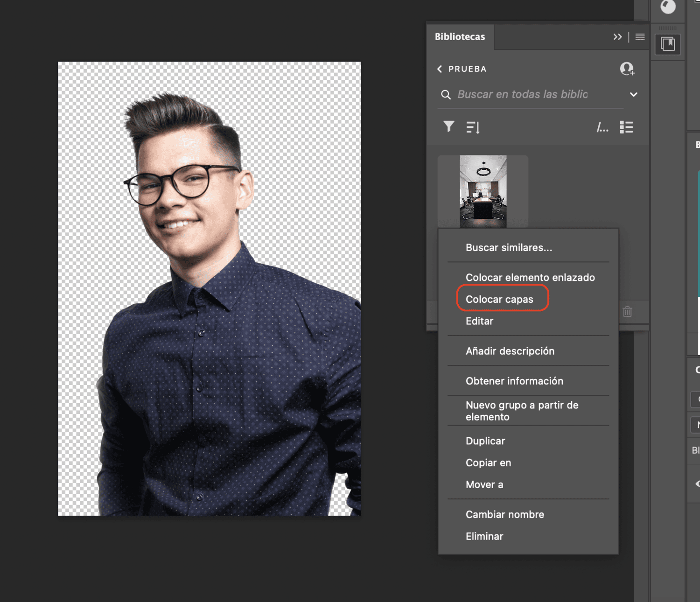Invite people to the library icon
This screenshot has height=602, width=700.
pos(627,69)
